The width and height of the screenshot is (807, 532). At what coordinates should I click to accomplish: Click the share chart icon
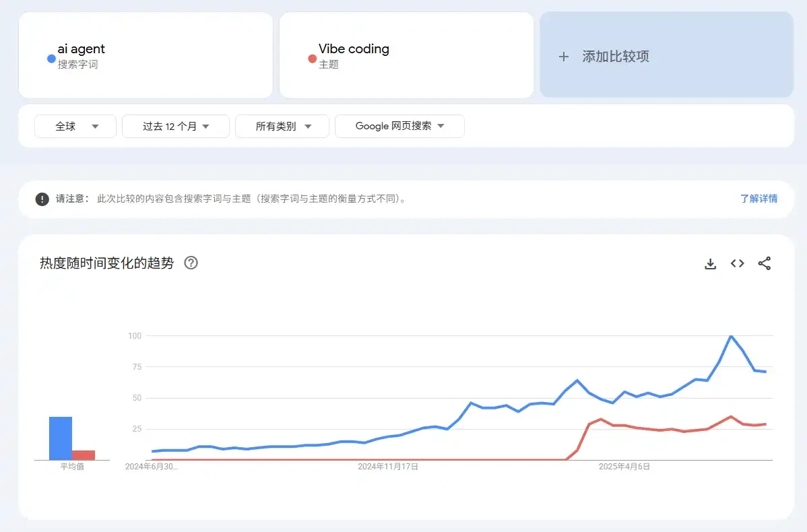click(765, 264)
